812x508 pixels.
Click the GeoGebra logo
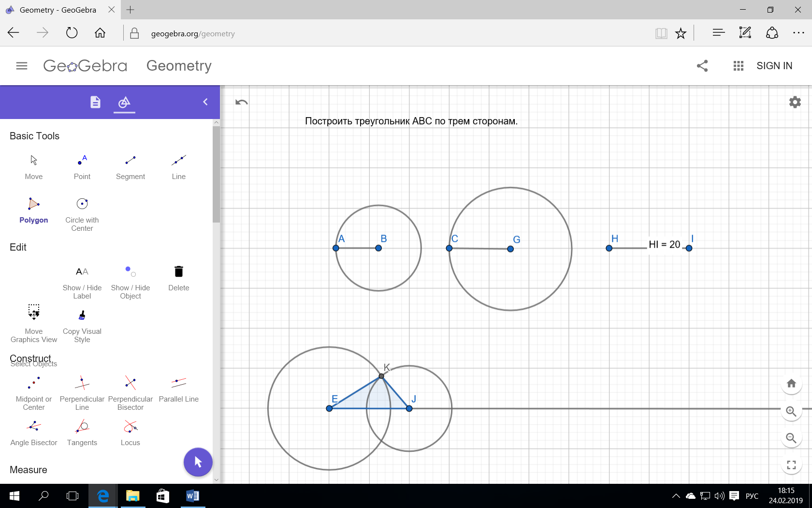(85, 66)
